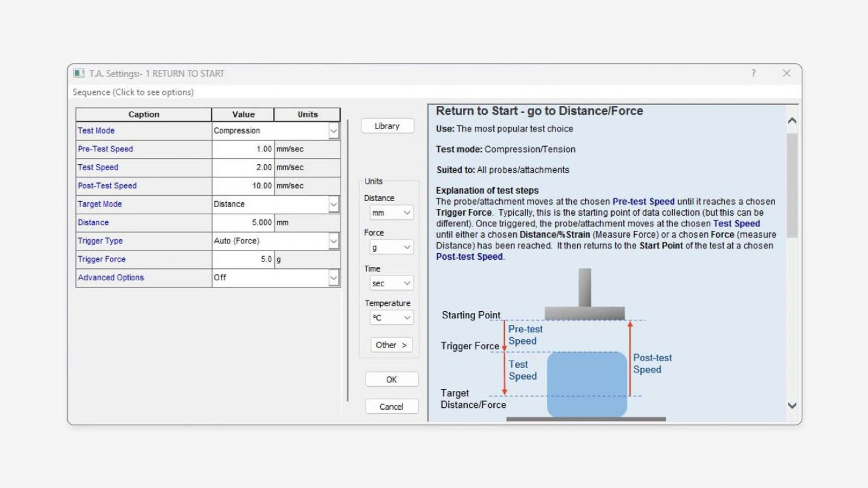The image size is (868, 488).
Task: Click the Library button
Action: tap(387, 126)
